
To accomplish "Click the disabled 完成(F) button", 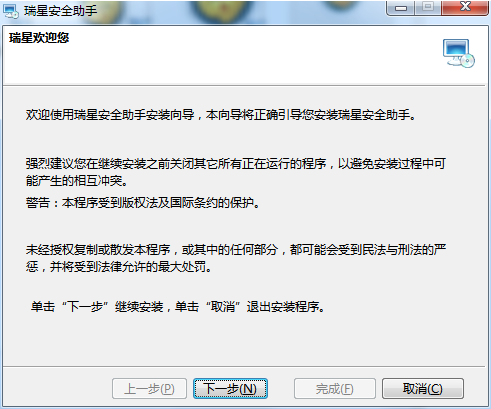I will click(x=335, y=388).
